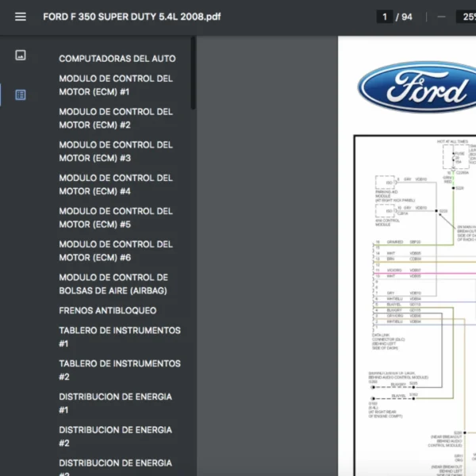Select TABLERO DE INSTRUMENTOS #1 bookmark
The image size is (476, 476).
(120, 337)
